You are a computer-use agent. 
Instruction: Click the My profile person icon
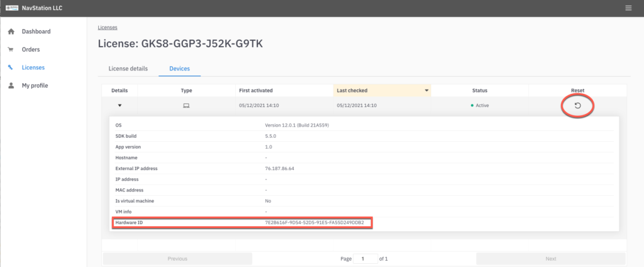pos(11,86)
